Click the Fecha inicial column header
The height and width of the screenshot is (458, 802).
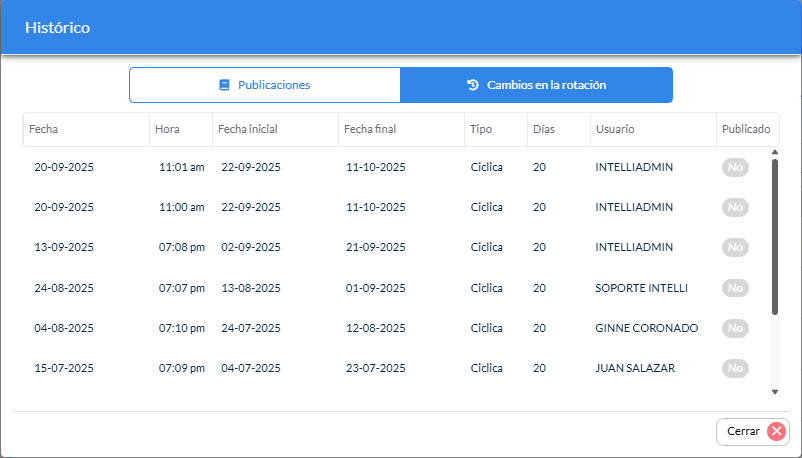248,129
